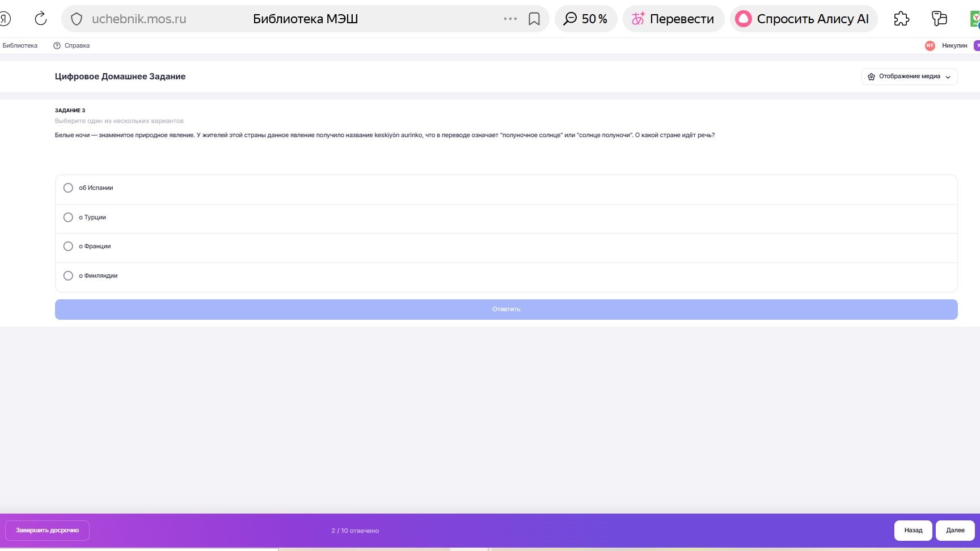
Task: Reload the page with the refresh icon
Action: (41, 19)
